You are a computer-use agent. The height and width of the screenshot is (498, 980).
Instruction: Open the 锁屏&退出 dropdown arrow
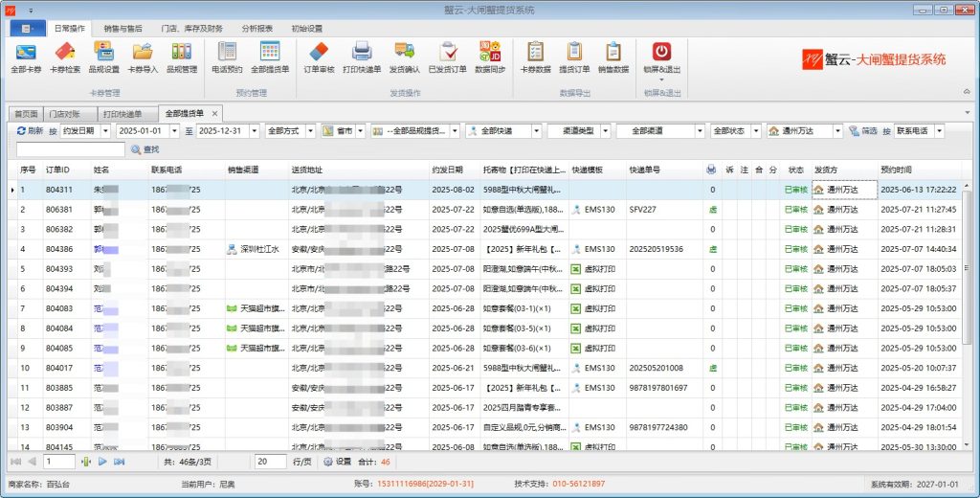(x=662, y=79)
